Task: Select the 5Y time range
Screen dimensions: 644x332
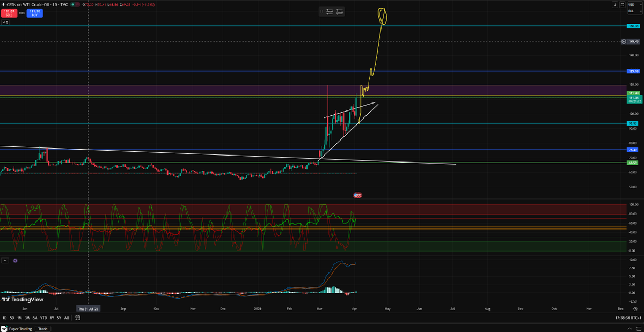Action: click(x=59, y=318)
